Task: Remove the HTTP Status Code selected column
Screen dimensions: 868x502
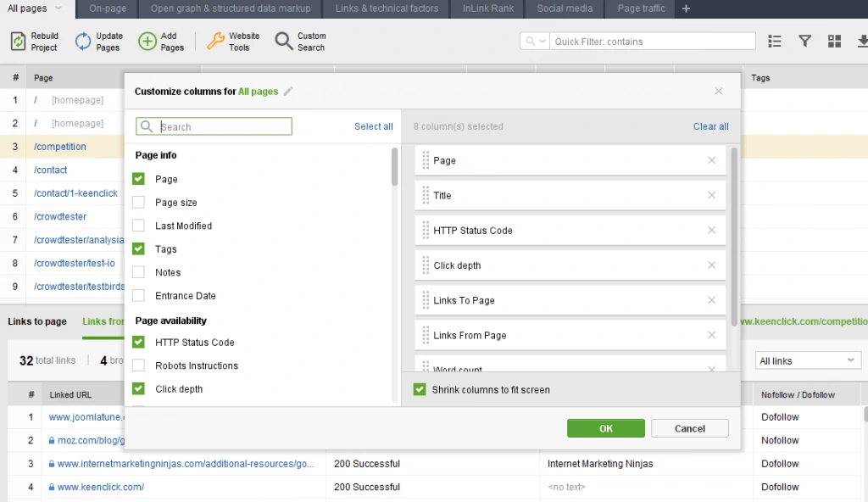Action: pos(712,230)
